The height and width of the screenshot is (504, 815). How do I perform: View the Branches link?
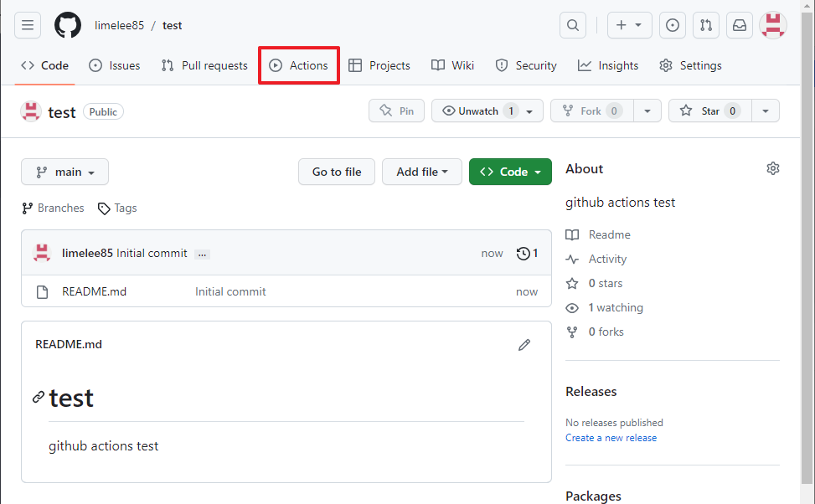53,208
